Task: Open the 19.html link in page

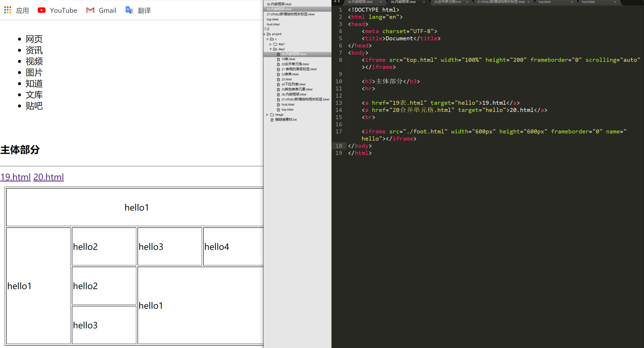Action: click(16, 177)
